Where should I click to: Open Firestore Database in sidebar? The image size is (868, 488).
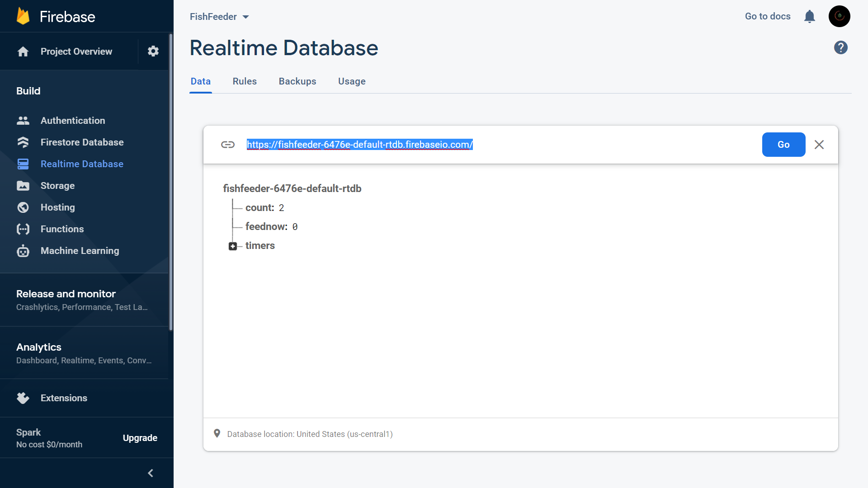click(x=82, y=142)
